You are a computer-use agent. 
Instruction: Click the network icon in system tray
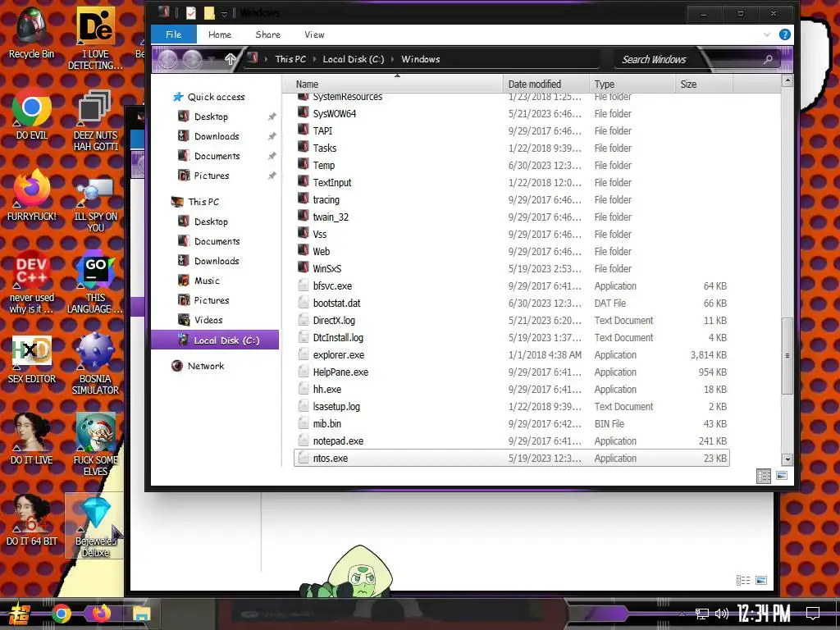click(x=702, y=614)
